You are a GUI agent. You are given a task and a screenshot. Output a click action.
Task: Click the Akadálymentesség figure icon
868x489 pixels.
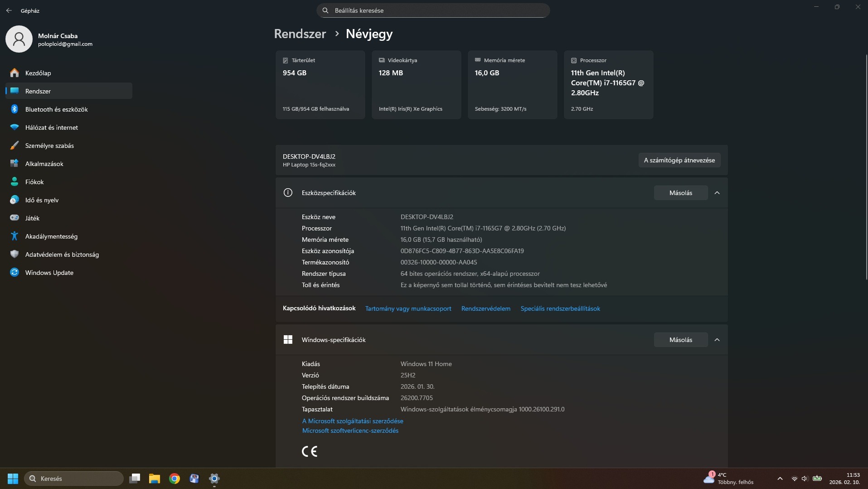tap(15, 236)
